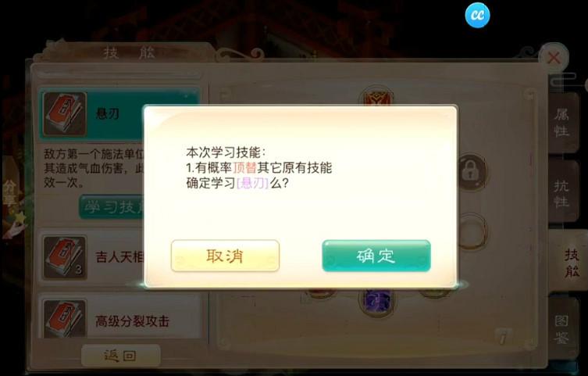Screen dimensions: 588x376
Task: Switch to the 抗性 side tab
Action: [561, 193]
